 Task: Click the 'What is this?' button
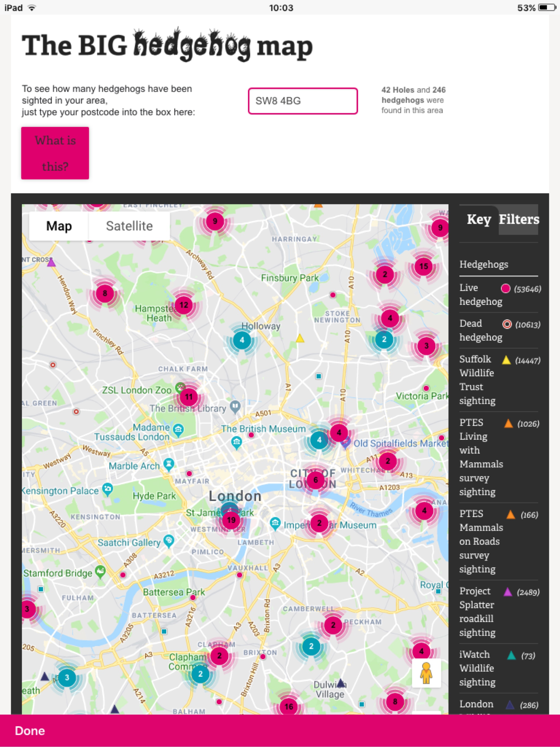pos(55,153)
